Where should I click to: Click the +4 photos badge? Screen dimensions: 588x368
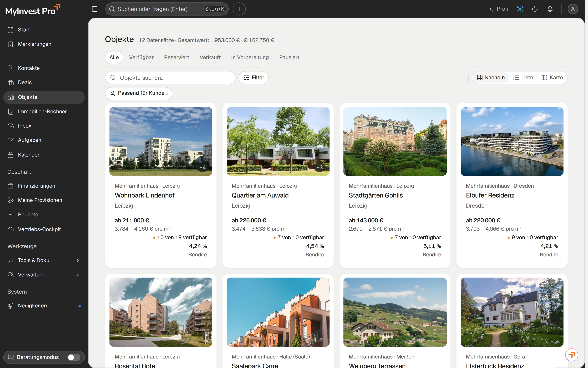(x=202, y=167)
